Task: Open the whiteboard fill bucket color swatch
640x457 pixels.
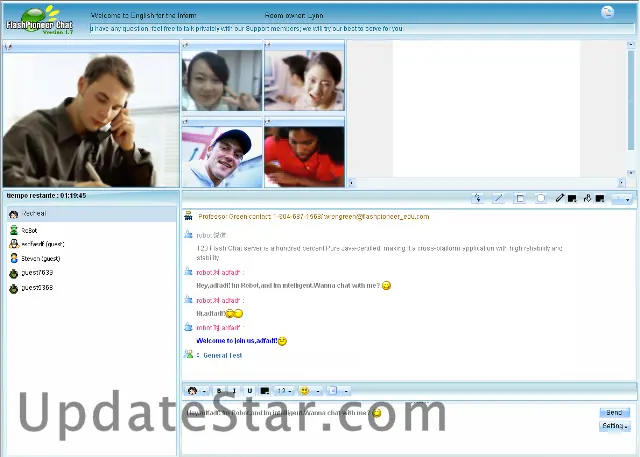Action: click(x=600, y=198)
